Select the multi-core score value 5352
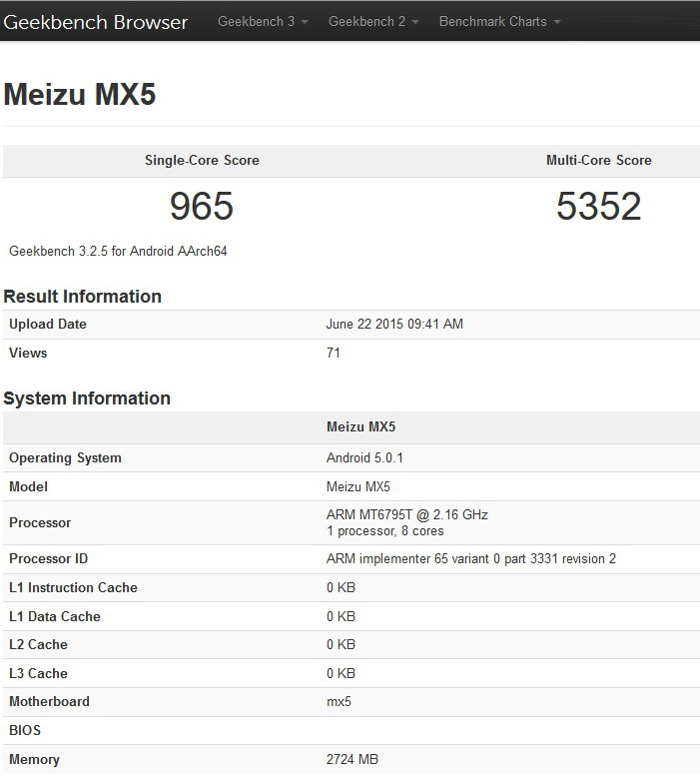The height and width of the screenshot is (782, 700). point(598,207)
